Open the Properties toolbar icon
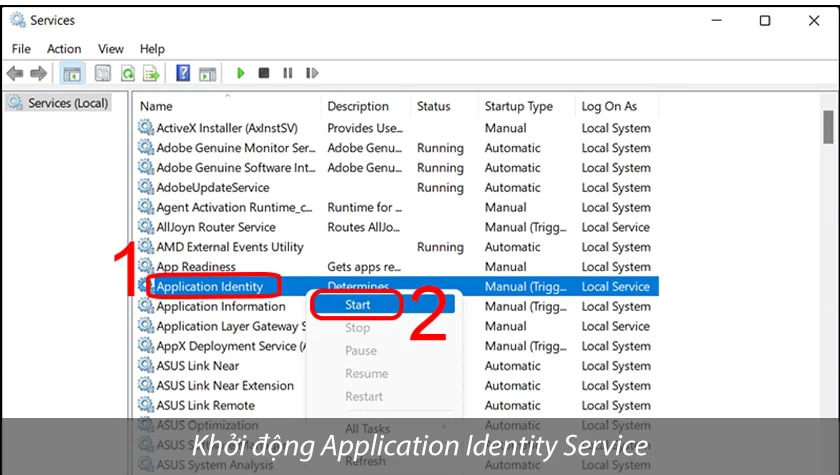840x475 pixels. 102,73
